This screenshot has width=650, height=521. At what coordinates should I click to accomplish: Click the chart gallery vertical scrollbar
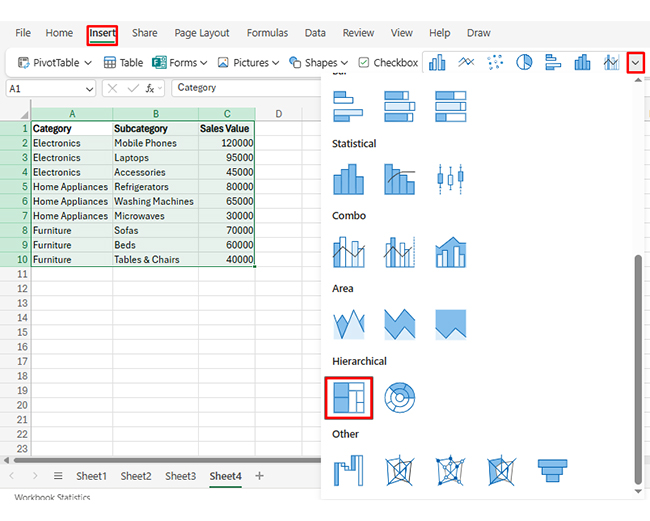[x=638, y=369]
